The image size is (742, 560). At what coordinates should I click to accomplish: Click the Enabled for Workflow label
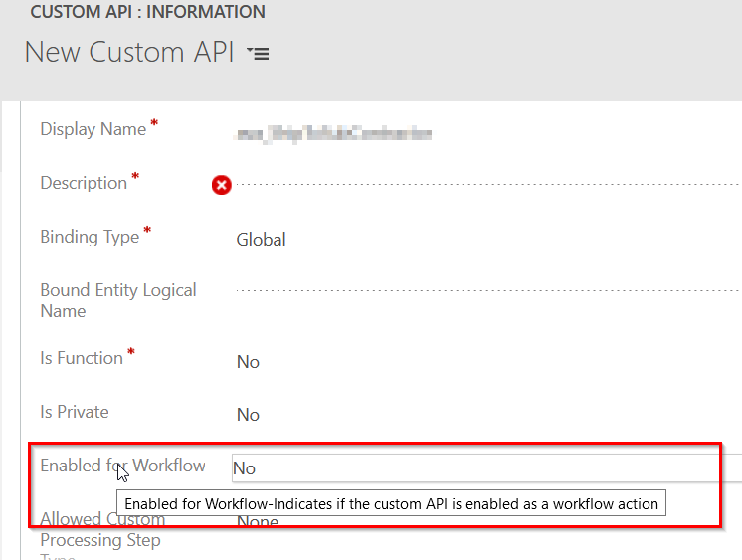pyautogui.click(x=122, y=466)
